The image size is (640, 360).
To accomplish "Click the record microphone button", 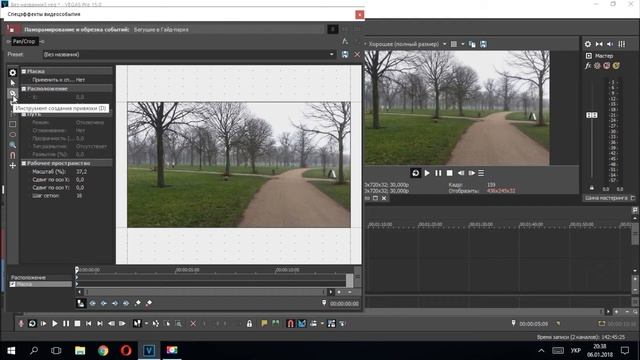I will point(21,324).
